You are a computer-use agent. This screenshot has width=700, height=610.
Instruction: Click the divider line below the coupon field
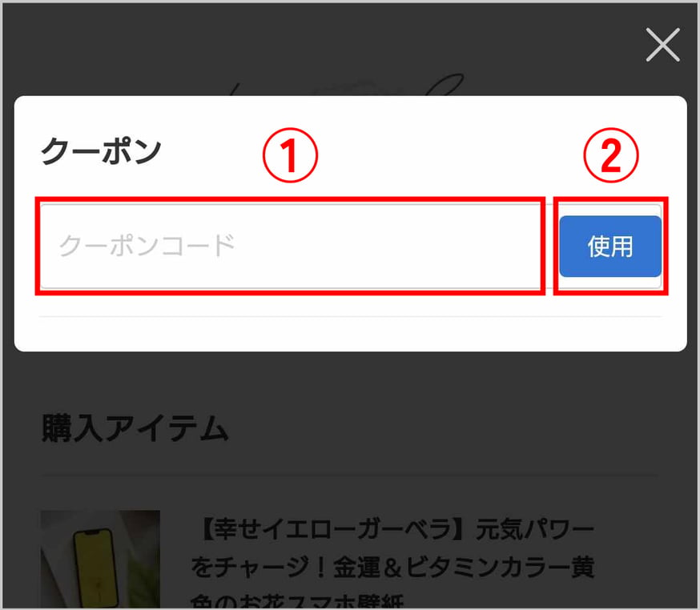tap(351, 316)
